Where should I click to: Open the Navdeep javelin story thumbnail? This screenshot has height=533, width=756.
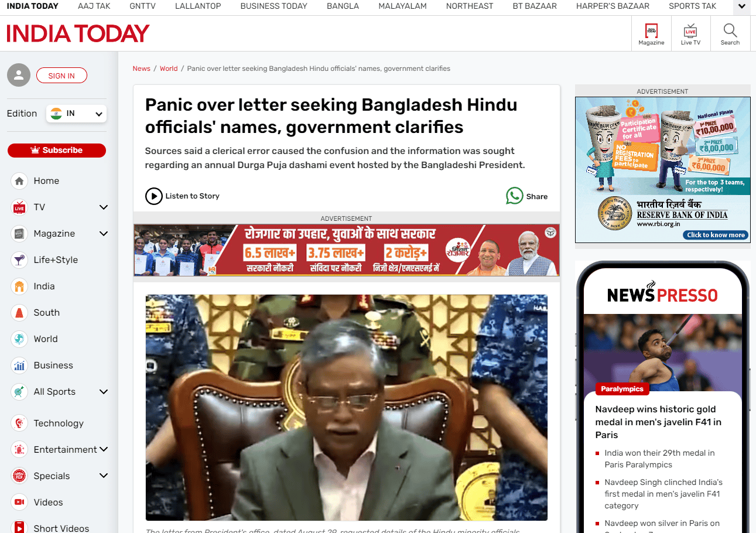coord(663,353)
